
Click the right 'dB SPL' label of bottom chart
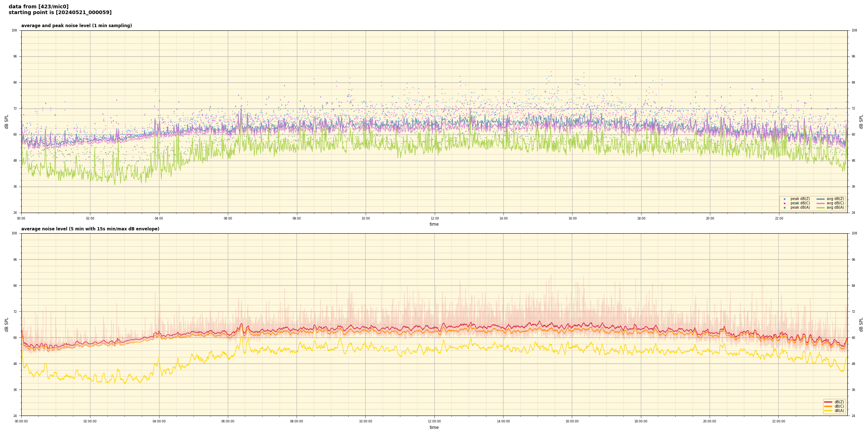(x=861, y=324)
